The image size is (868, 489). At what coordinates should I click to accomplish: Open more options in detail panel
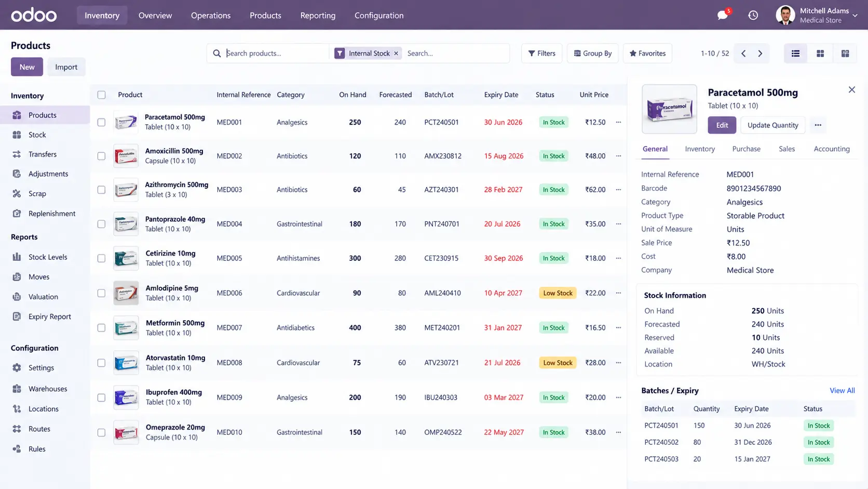pyautogui.click(x=818, y=125)
